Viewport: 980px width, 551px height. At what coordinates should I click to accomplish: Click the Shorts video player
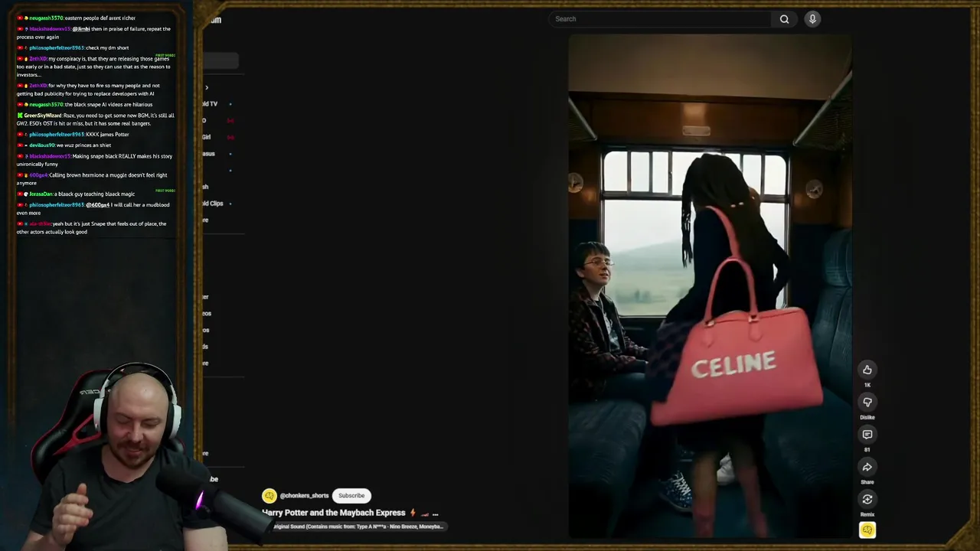click(710, 286)
